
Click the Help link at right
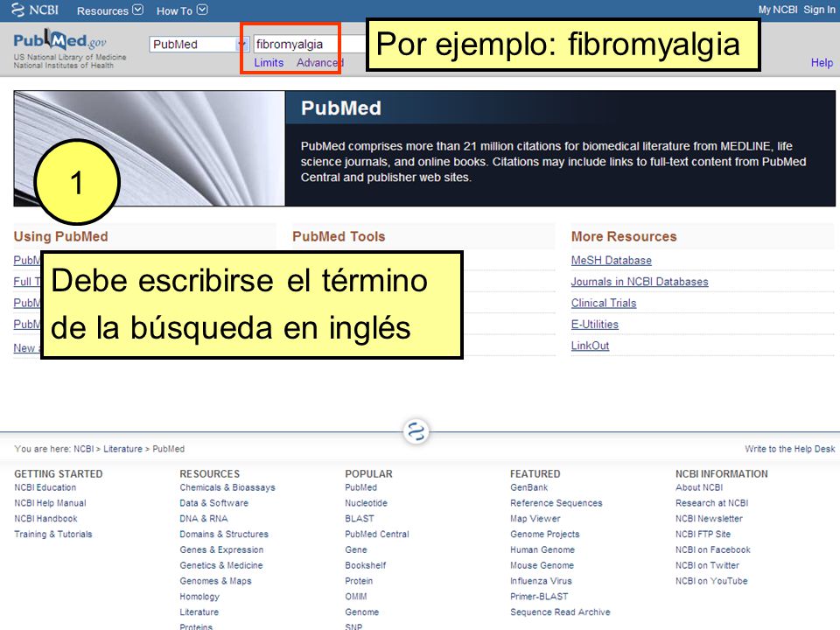pos(822,63)
